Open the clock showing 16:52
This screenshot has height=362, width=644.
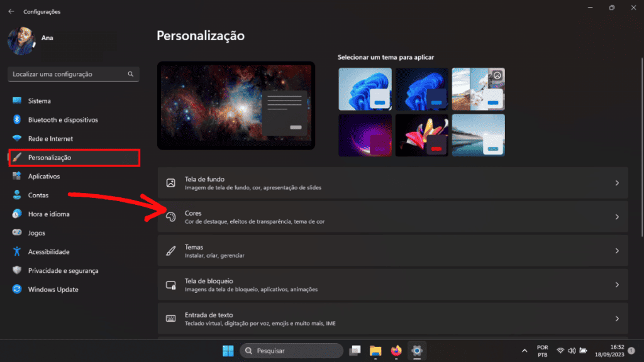pos(609,351)
